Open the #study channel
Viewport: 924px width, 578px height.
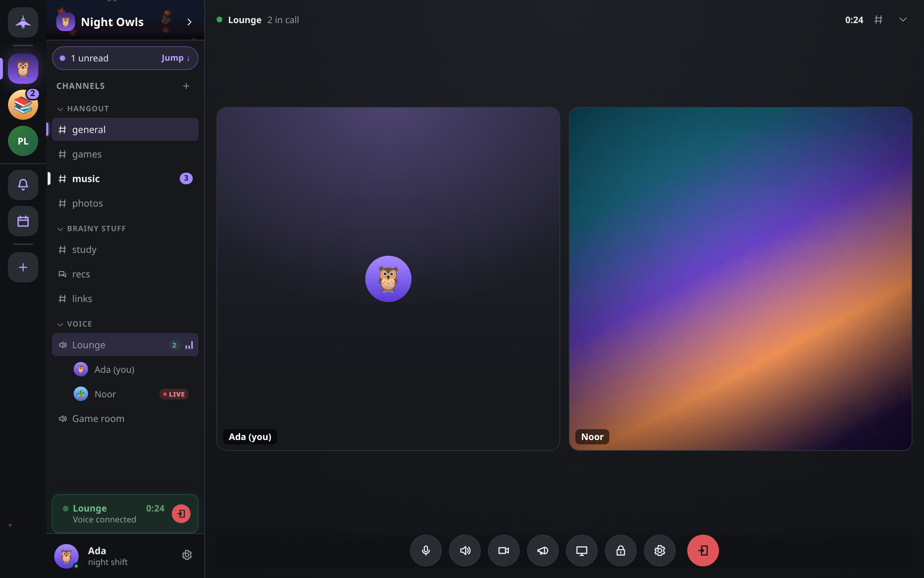(125, 250)
